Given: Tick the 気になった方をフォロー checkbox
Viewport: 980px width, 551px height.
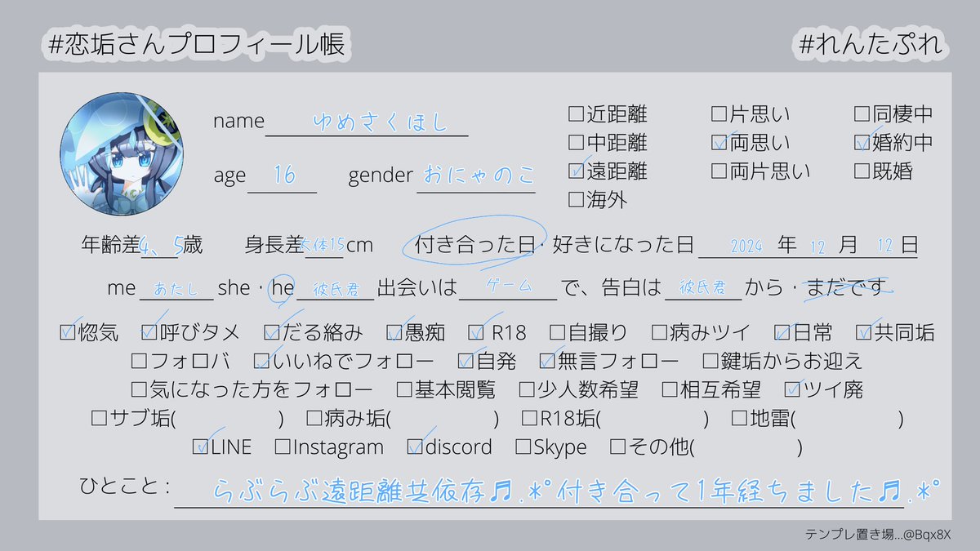Looking at the screenshot, I should coord(139,389).
